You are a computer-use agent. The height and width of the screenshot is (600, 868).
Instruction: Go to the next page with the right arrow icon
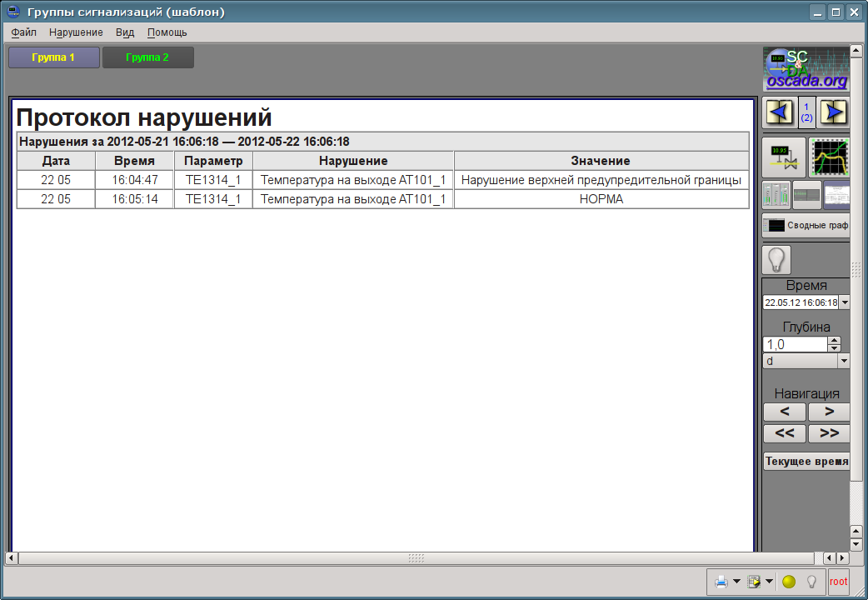[833, 112]
